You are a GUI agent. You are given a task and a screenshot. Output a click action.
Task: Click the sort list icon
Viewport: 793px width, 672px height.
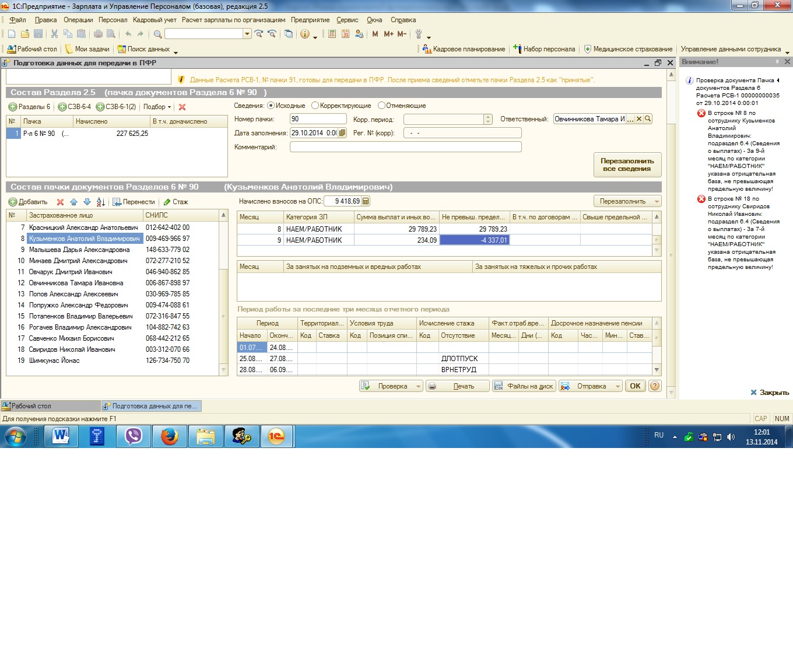pos(100,202)
